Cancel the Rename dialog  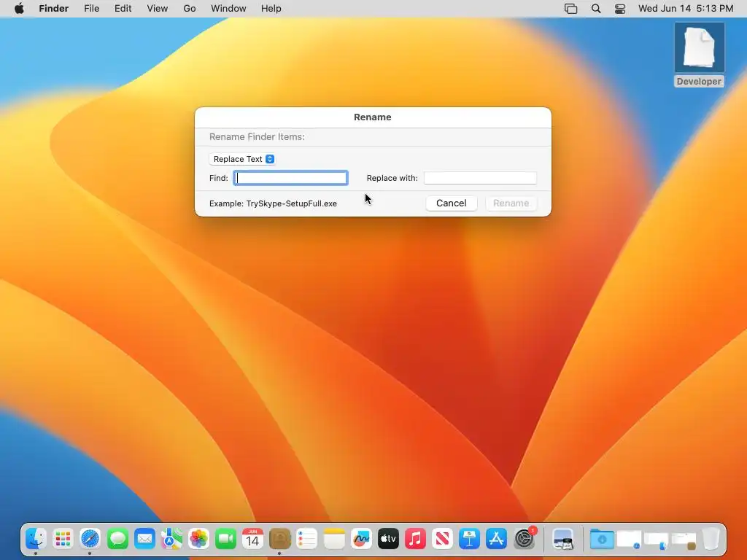(x=451, y=203)
